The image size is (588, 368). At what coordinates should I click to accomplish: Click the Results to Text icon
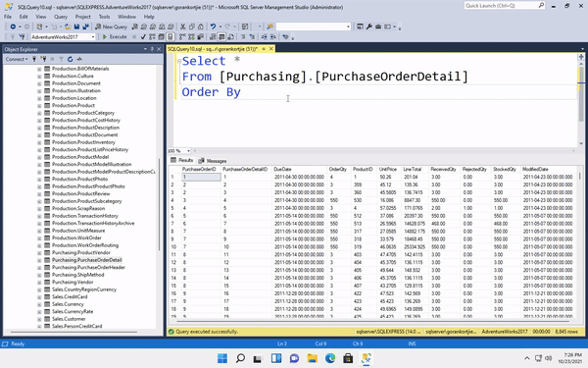pos(213,37)
